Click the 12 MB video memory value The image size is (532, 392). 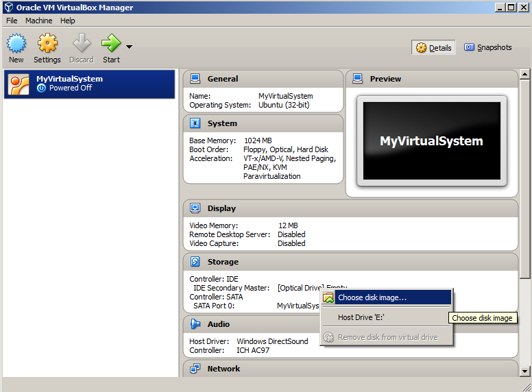point(288,225)
